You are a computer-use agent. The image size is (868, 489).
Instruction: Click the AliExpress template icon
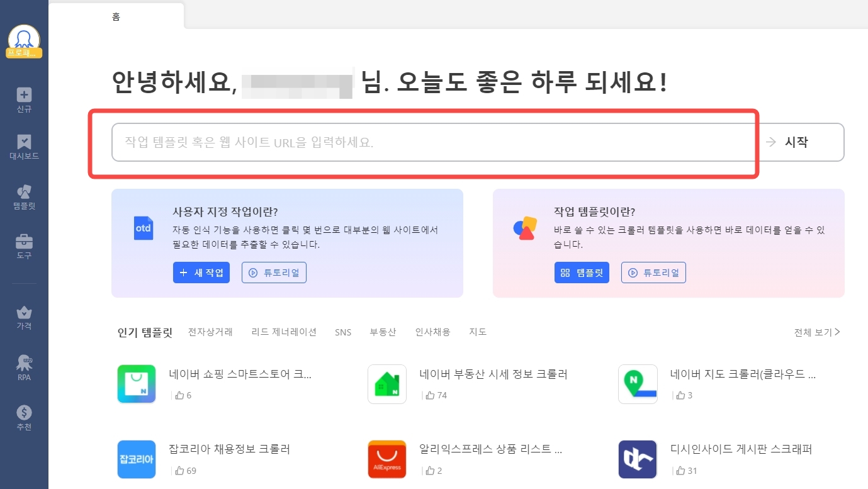[387, 459]
